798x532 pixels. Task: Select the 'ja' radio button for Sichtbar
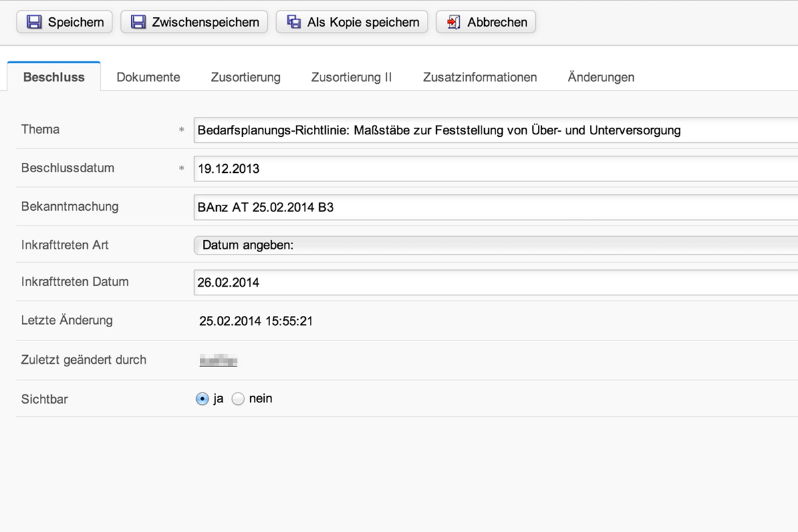(x=202, y=399)
